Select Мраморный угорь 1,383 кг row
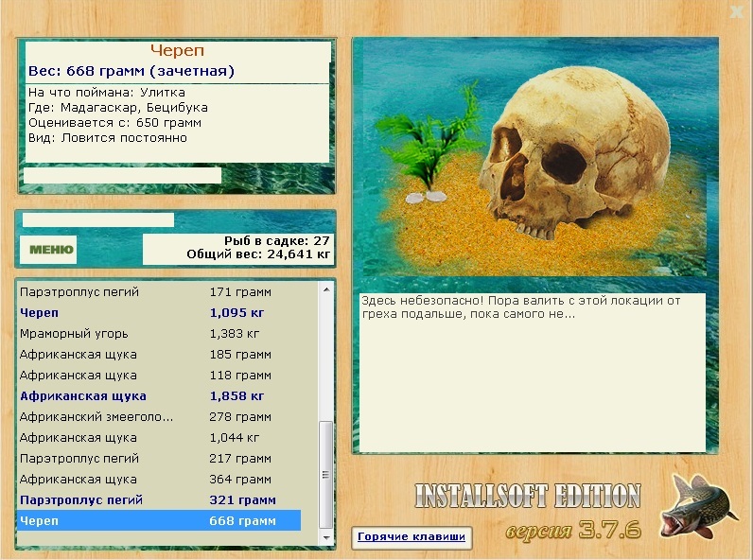Screen dimensions: 753x560 pyautogui.click(x=159, y=333)
